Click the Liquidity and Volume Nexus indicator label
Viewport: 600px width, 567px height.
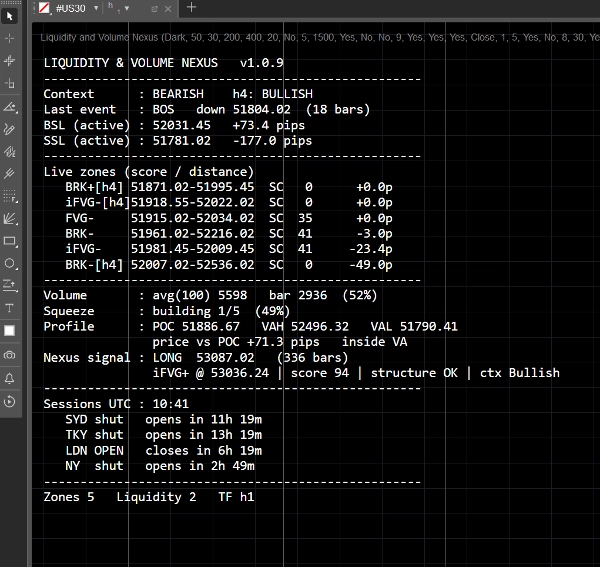coord(320,37)
